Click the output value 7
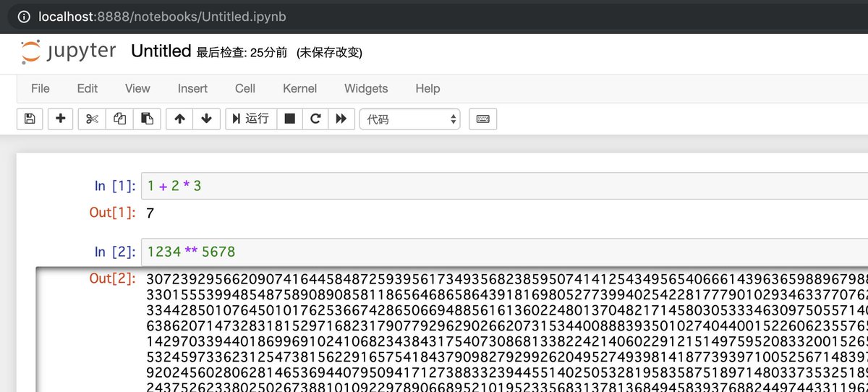868x392 pixels. (x=150, y=213)
